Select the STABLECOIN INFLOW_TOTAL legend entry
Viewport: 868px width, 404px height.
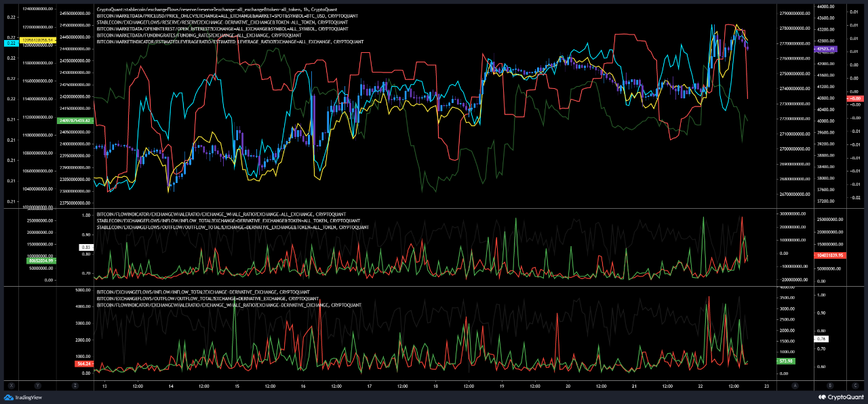click(x=224, y=221)
